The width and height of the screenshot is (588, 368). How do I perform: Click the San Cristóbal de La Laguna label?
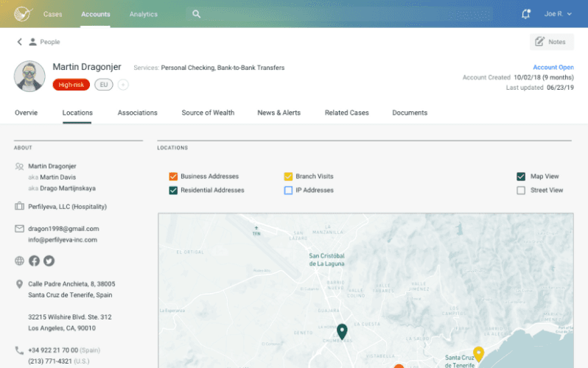(x=326, y=260)
